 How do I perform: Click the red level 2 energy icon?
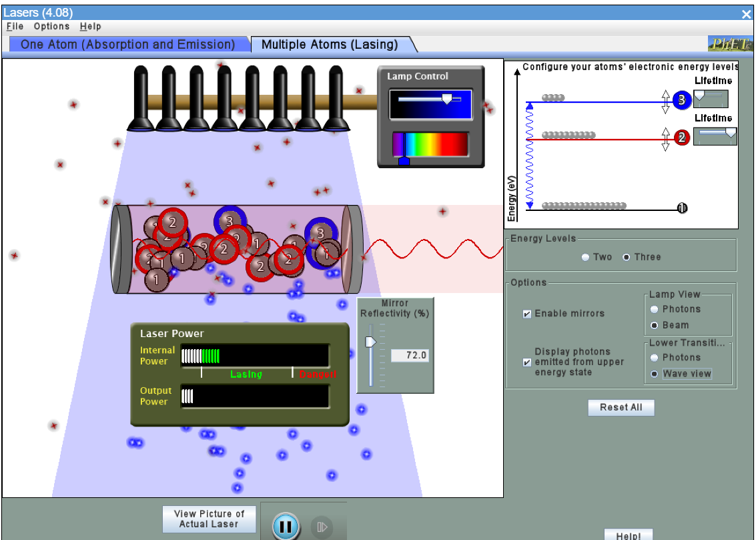[682, 138]
